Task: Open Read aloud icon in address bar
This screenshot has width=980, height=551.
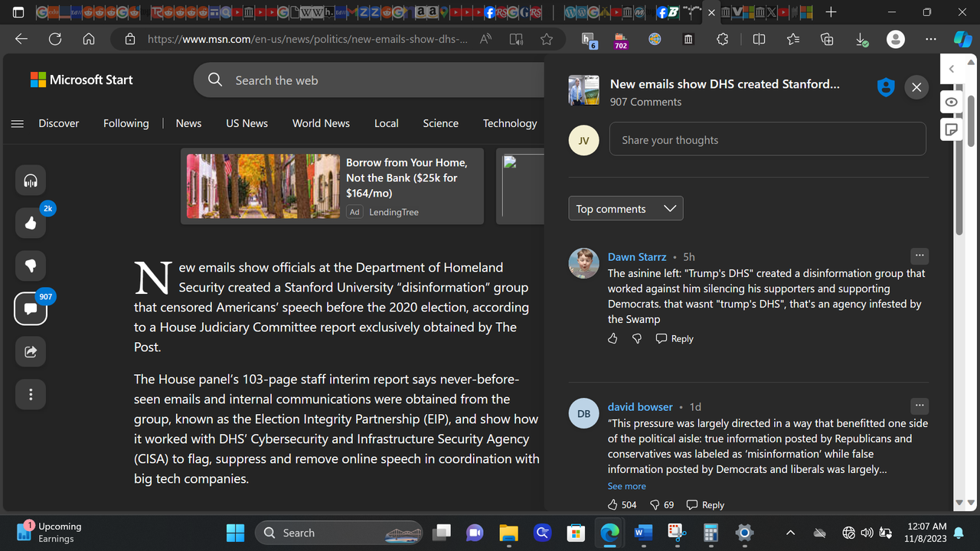Action: (x=485, y=39)
